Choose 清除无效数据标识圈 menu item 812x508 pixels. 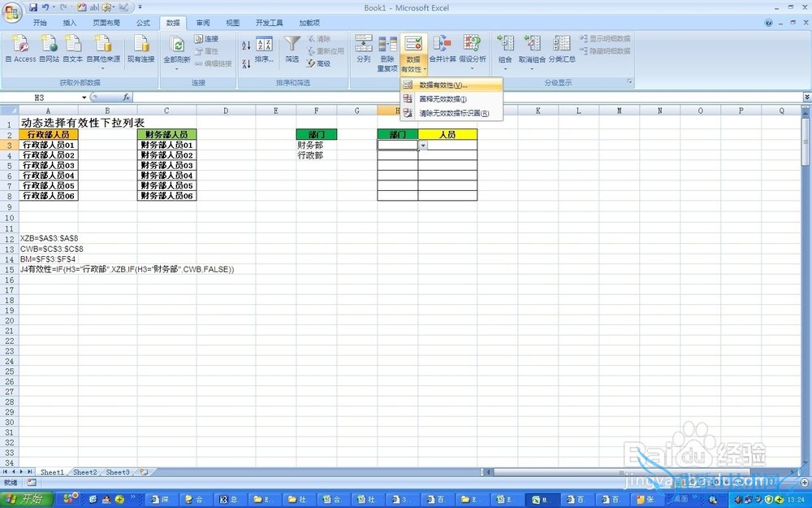click(451, 113)
